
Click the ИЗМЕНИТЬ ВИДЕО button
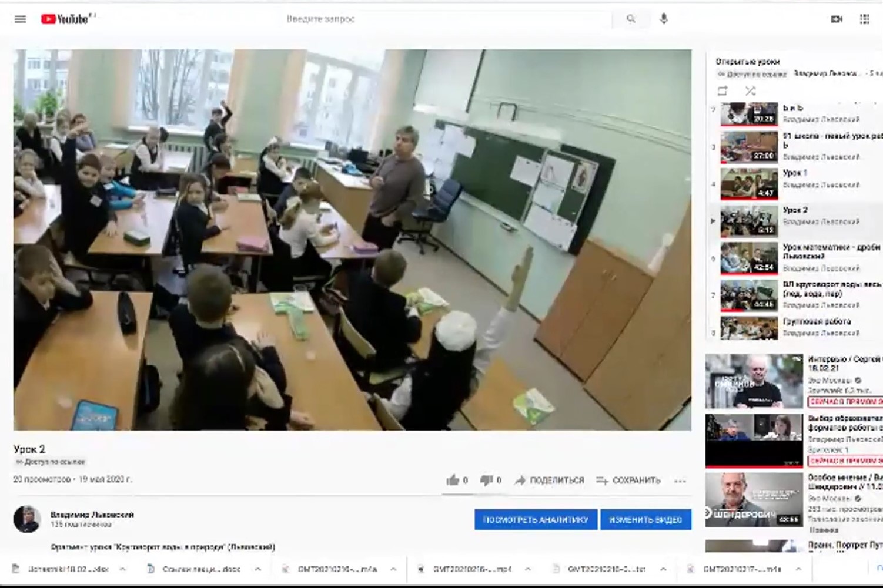coord(644,519)
